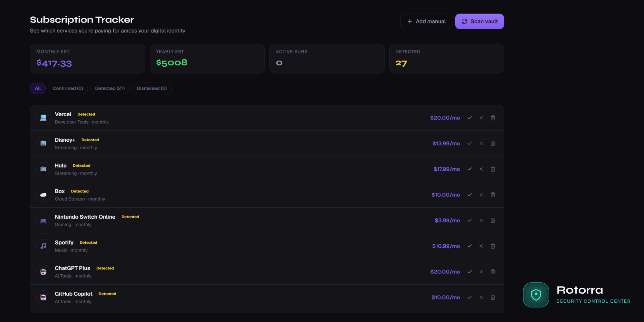Click the Box cloud storage icon
644x322 pixels.
[x=43, y=194]
